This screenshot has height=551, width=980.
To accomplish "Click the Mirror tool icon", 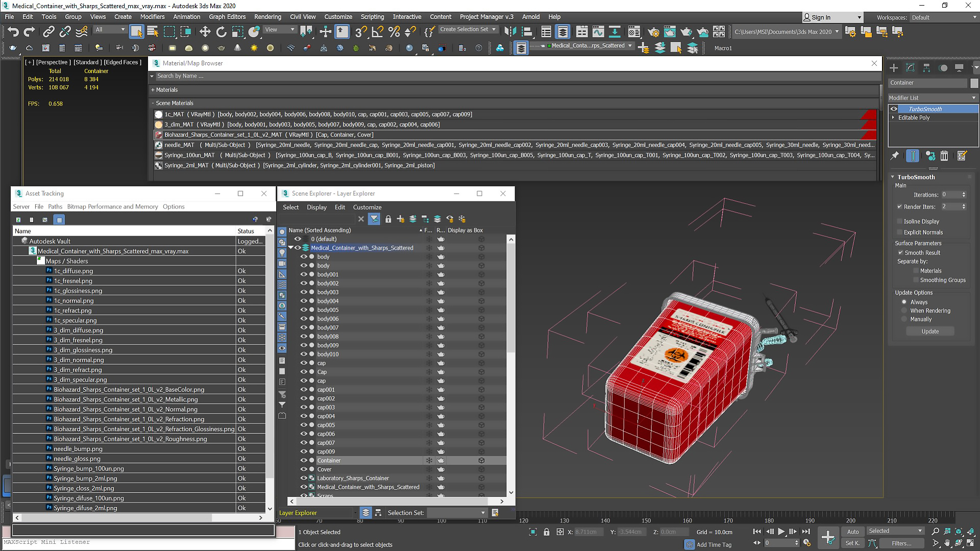I will tap(510, 32).
